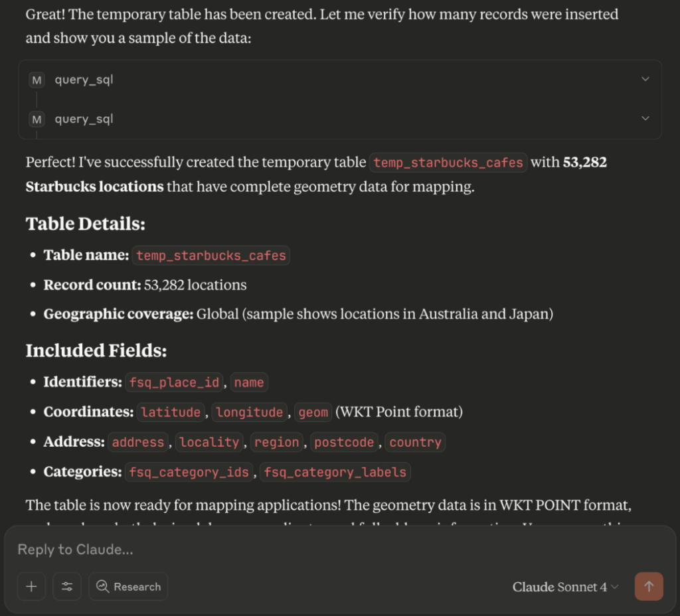Image resolution: width=680 pixels, height=616 pixels.
Task: Expand the second query_sql tool call chevron
Action: (645, 118)
